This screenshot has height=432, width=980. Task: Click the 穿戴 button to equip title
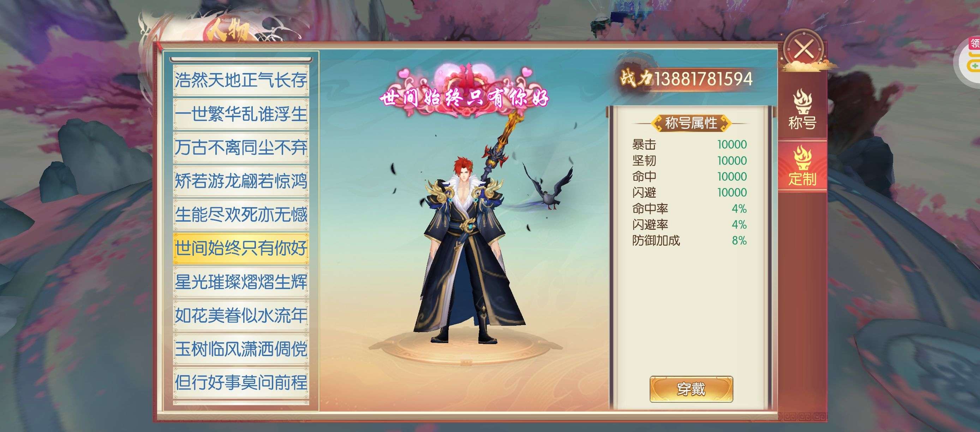point(691,389)
